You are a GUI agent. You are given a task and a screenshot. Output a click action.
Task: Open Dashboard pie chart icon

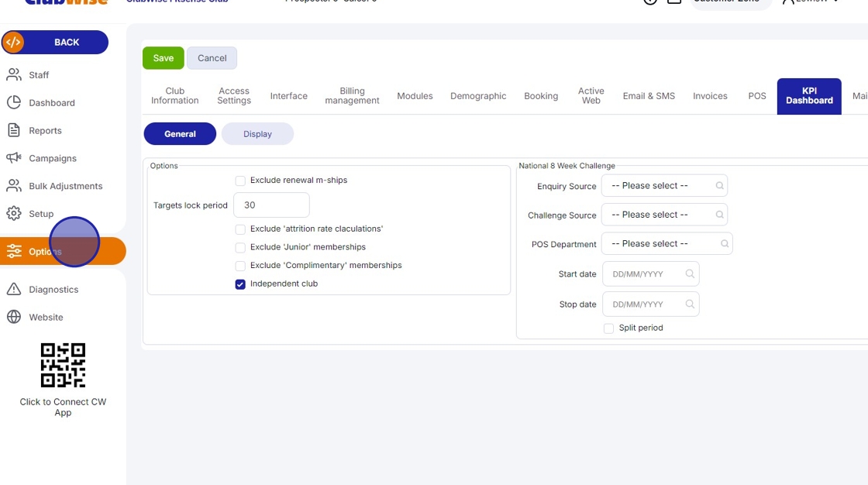pos(14,103)
